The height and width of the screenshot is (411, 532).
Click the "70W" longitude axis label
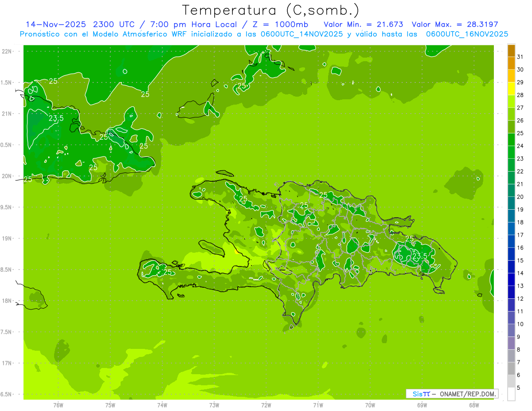370,405
